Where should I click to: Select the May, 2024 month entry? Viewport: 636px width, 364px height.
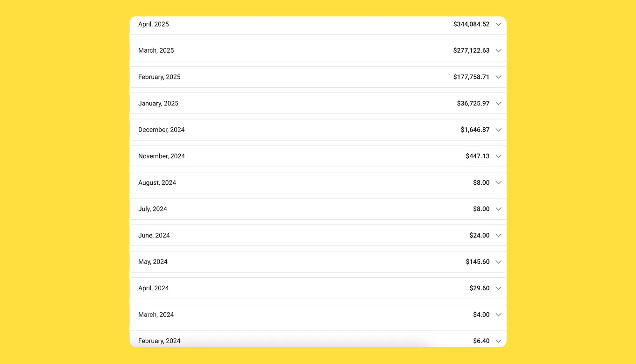[153, 262]
